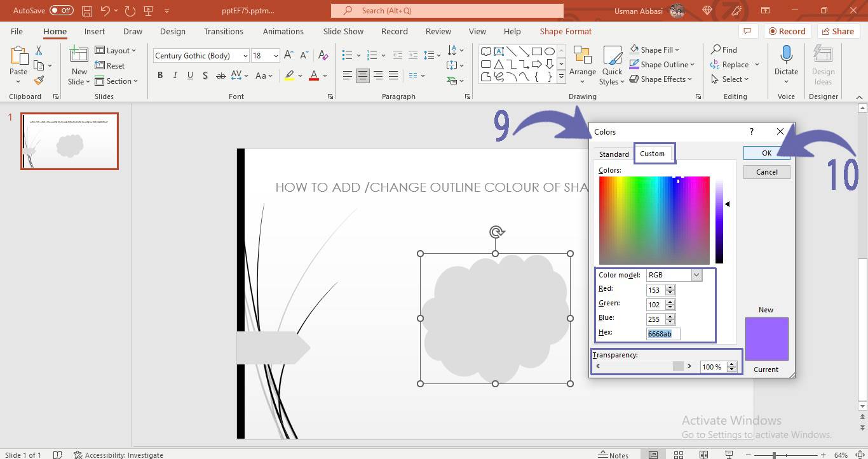Image resolution: width=868 pixels, height=459 pixels.
Task: Click the Strikethrough icon
Action: click(220, 76)
